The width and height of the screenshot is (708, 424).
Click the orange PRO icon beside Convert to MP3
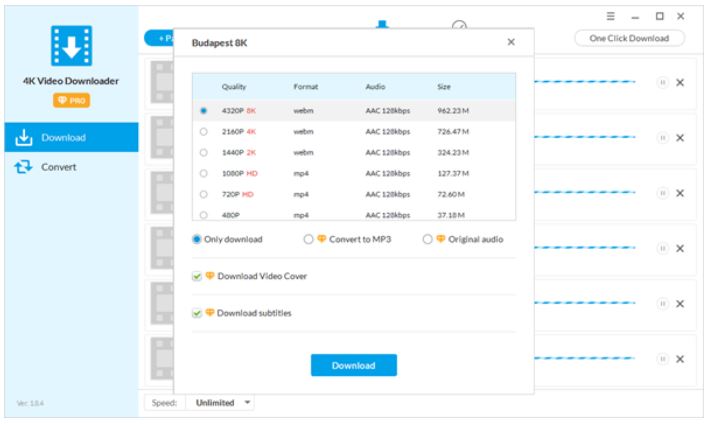(x=321, y=239)
